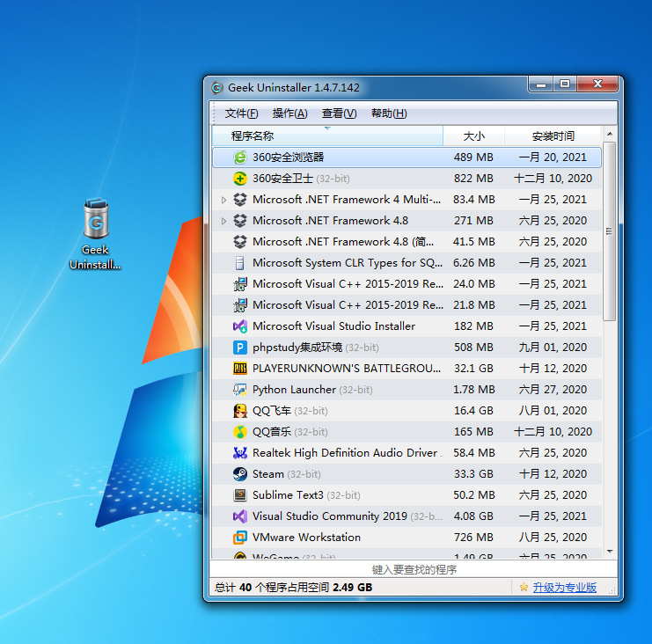Open the 文件(F) menu
Image resolution: width=652 pixels, height=644 pixels.
(241, 113)
